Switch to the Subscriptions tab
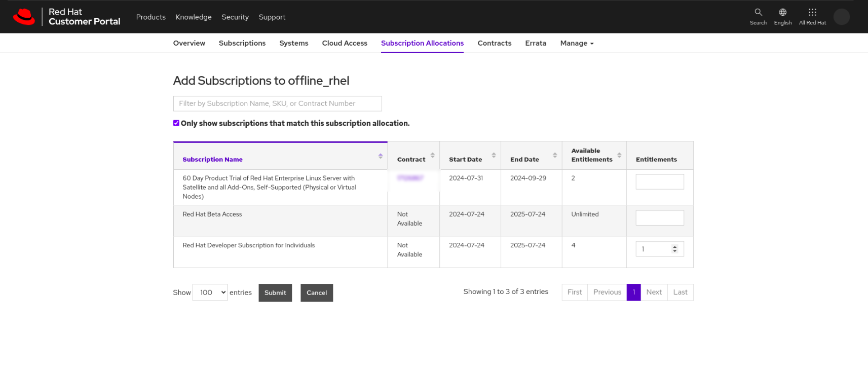Screen dimensions: 868x365 coord(242,43)
